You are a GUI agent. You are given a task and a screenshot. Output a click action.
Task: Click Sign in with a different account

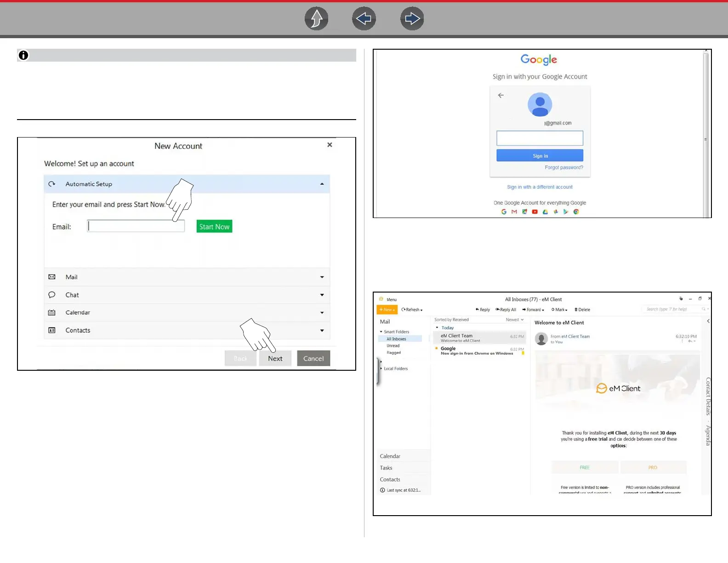tap(540, 187)
